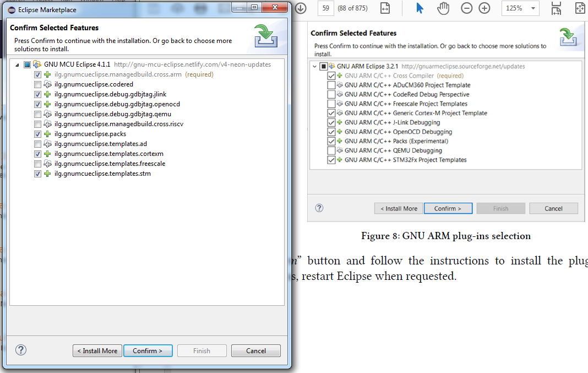Click the plus icon beside gdbjtag.openocd
588x373 pixels.
coord(48,104)
